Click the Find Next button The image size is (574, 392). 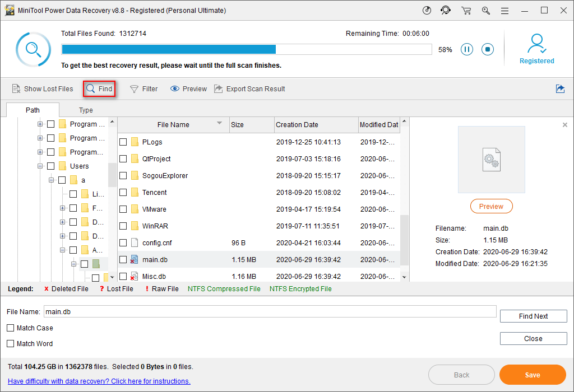(x=534, y=316)
